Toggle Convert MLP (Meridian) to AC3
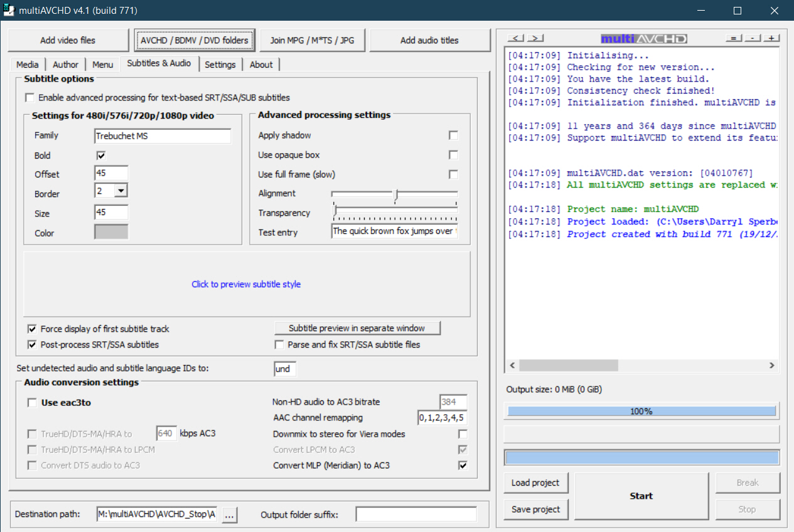This screenshot has width=794, height=532. pyautogui.click(x=463, y=465)
